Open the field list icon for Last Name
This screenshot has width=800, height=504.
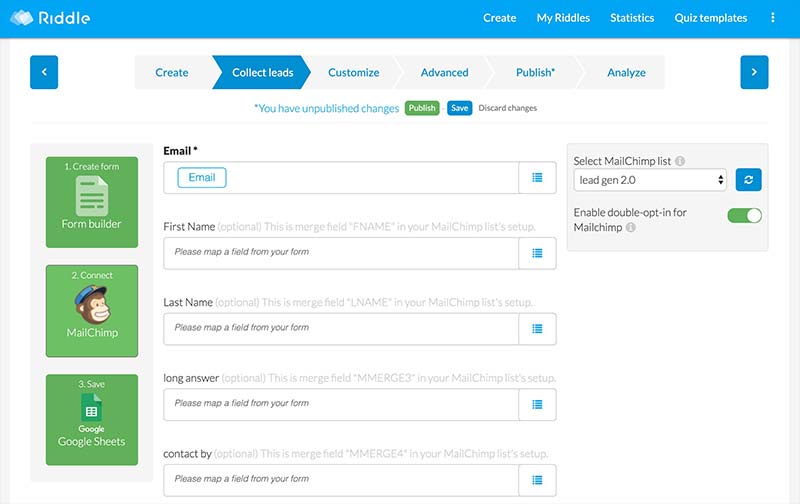537,329
